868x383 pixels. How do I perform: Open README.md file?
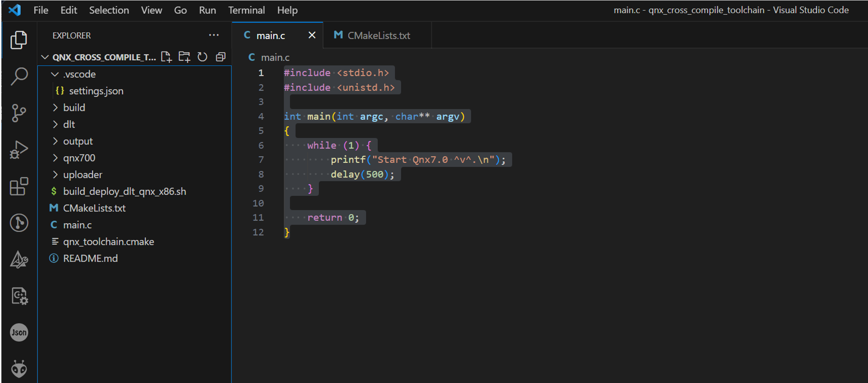pos(134,259)
